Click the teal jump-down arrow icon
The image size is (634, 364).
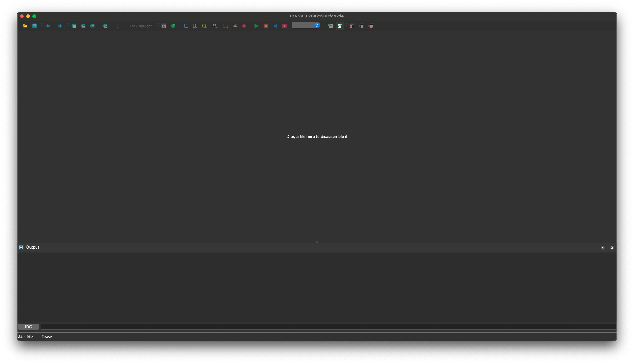(x=118, y=26)
